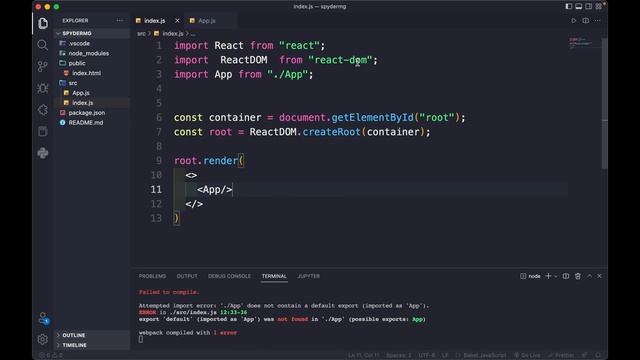Open the Manage settings gear
640x360 pixels.
click(x=42, y=340)
